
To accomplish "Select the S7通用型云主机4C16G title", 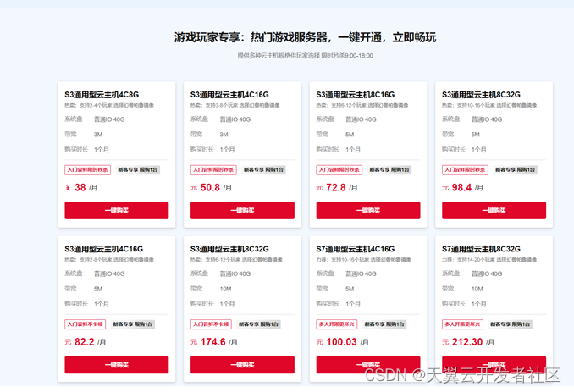I will pos(355,249).
